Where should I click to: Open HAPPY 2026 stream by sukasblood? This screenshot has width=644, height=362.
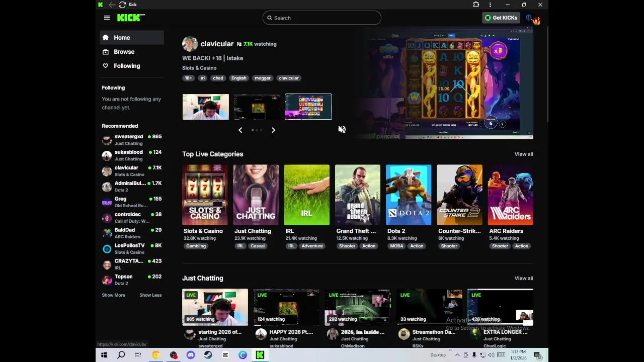click(286, 307)
